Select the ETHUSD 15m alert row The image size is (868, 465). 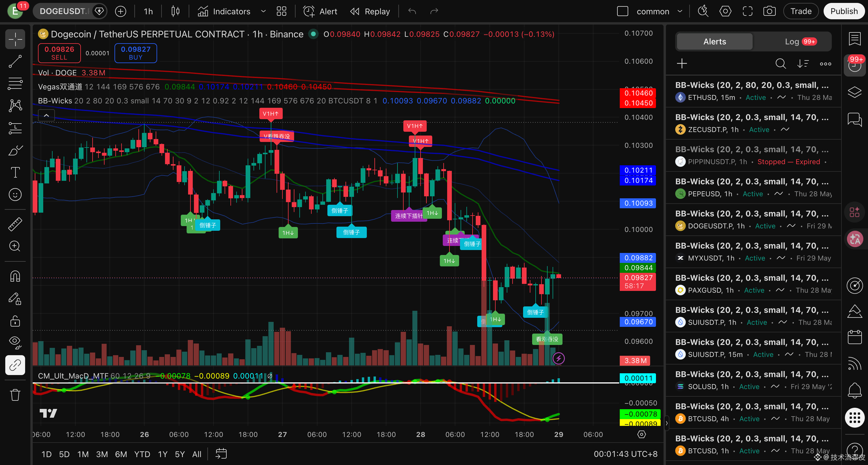click(x=754, y=91)
